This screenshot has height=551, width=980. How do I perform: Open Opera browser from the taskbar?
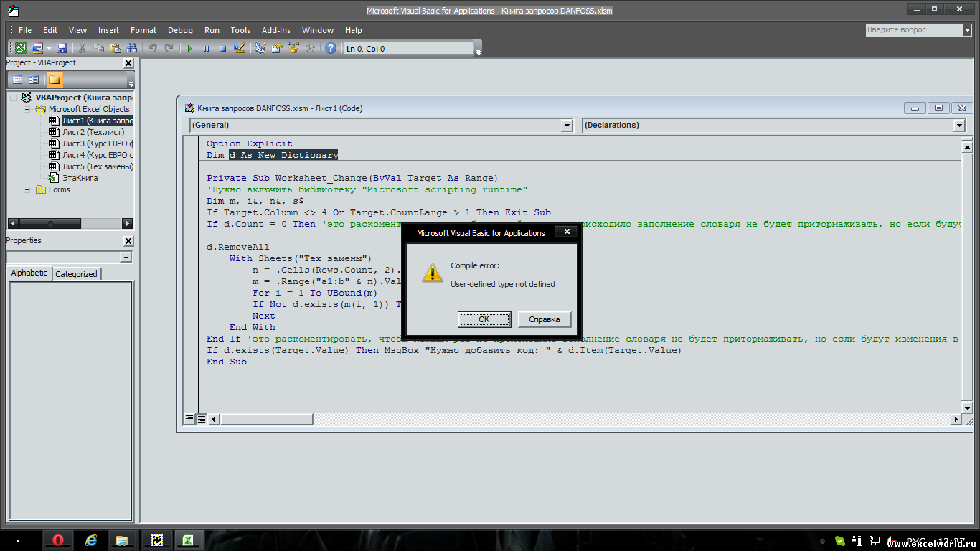[58, 540]
